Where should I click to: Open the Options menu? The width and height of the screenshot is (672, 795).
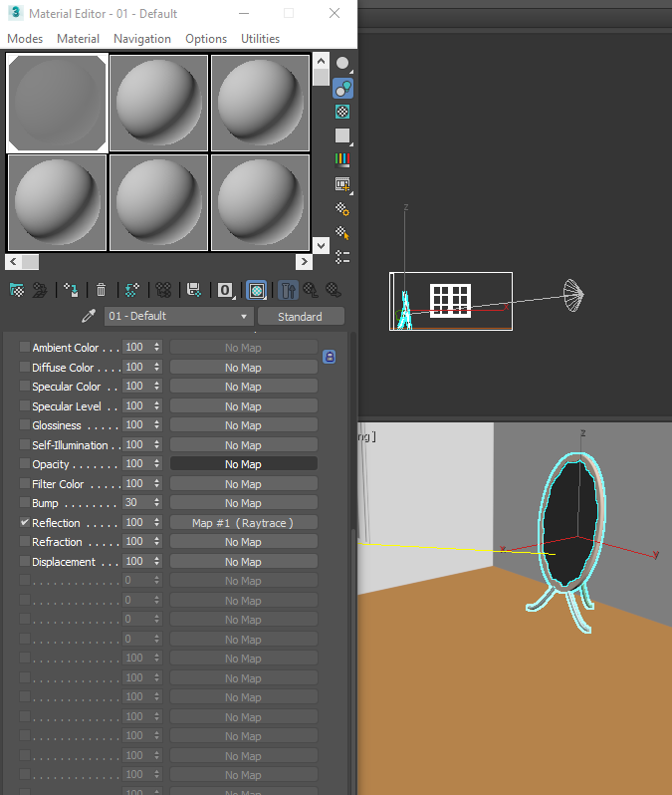click(206, 39)
